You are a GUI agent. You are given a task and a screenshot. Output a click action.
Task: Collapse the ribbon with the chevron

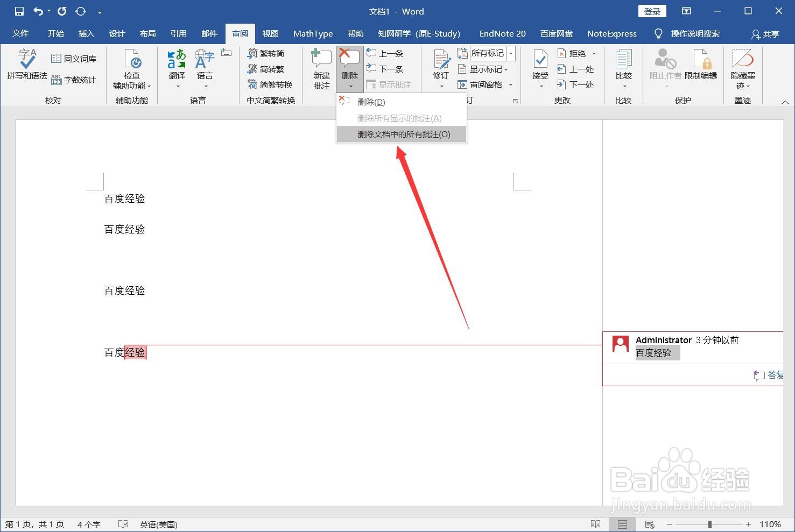(785, 102)
